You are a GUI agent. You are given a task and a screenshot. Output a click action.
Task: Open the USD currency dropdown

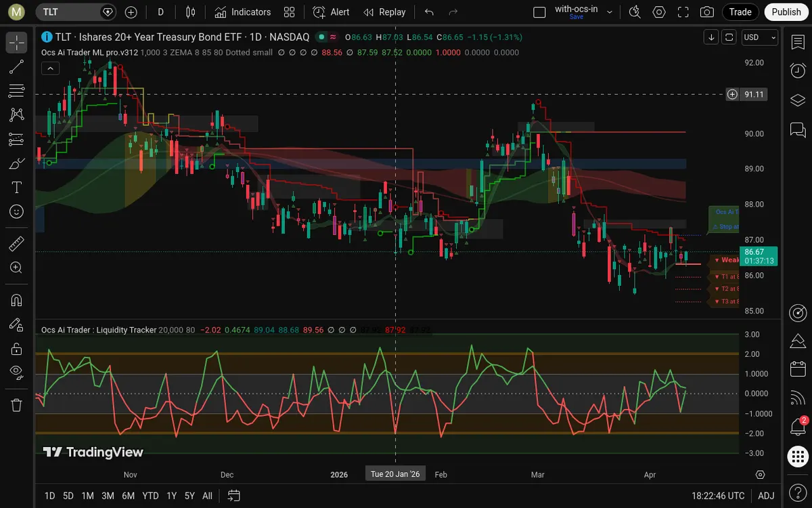tap(759, 37)
